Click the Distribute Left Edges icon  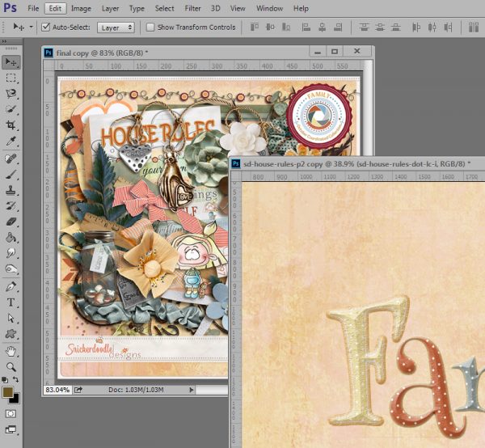[x=416, y=27]
